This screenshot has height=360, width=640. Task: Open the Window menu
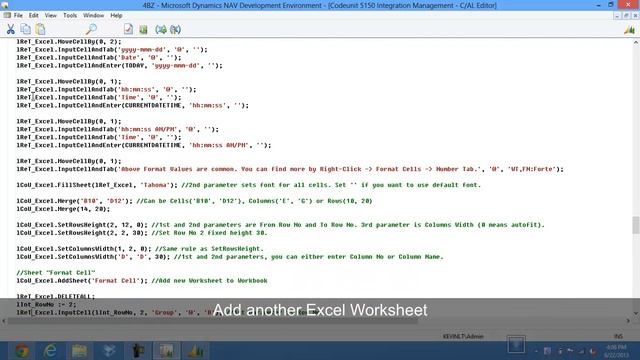click(93, 16)
